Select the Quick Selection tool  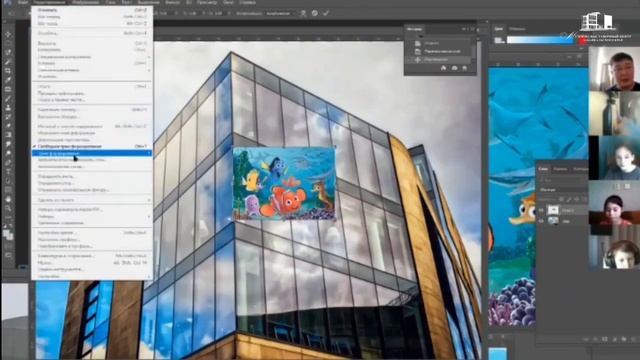pyautogui.click(x=8, y=62)
